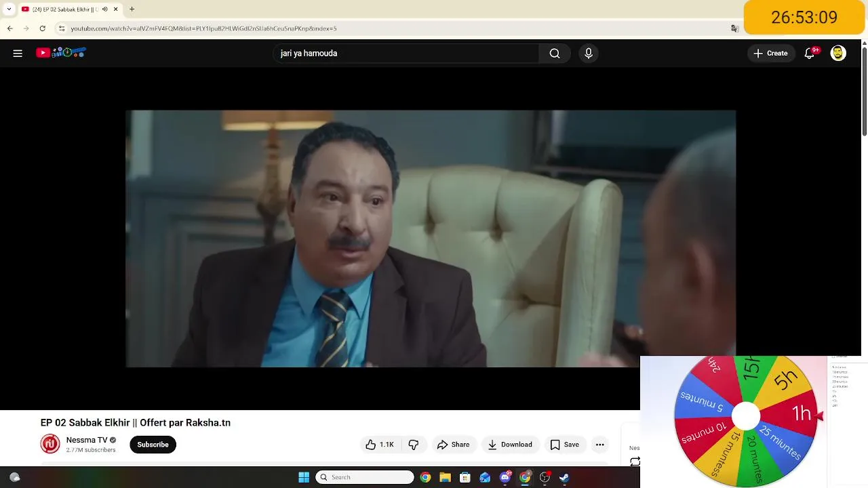The width and height of the screenshot is (868, 488).
Task: Open Steam from the taskbar
Action: coord(564,477)
